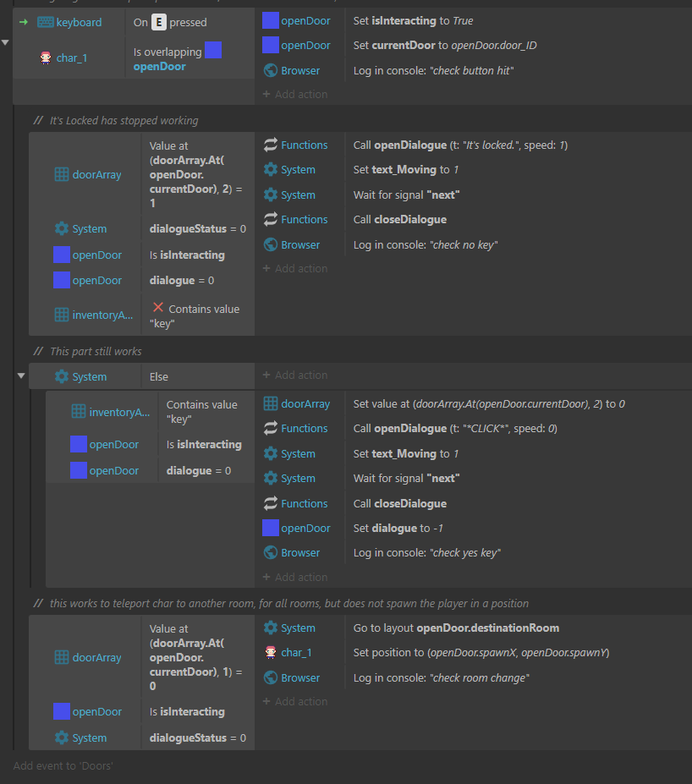The width and height of the screenshot is (692, 784).
Task: Click Add action beside the Else condition
Action: (295, 375)
